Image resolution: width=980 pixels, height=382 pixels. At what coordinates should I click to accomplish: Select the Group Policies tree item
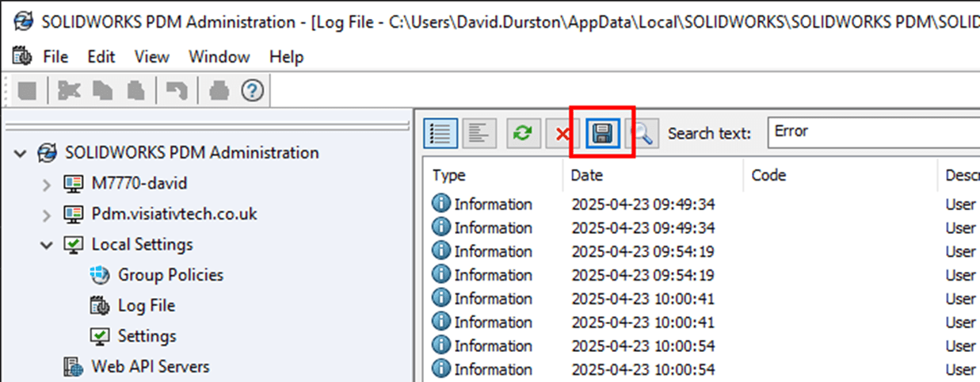(170, 275)
